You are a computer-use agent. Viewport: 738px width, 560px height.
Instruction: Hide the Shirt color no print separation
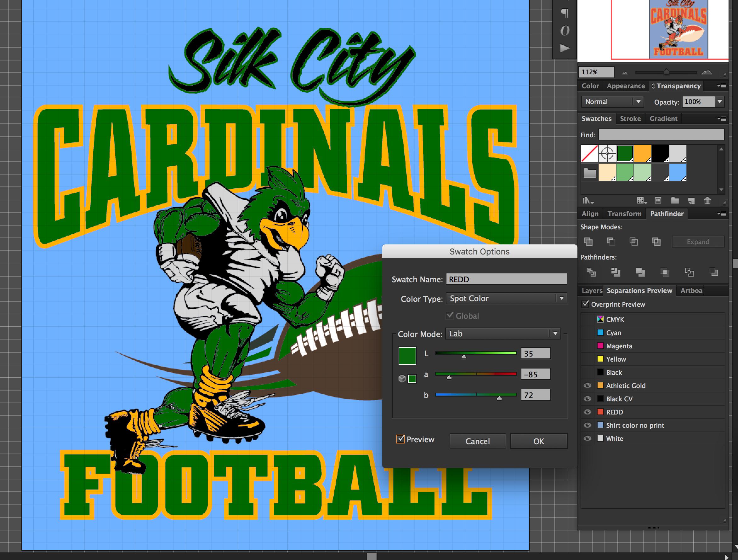588,425
